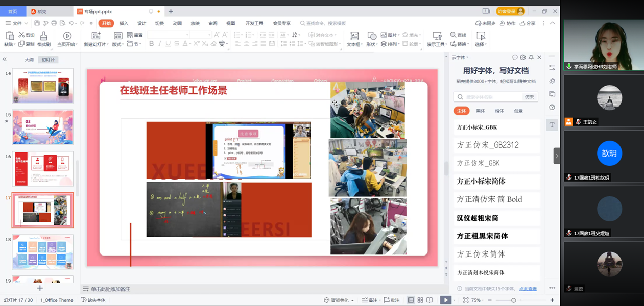Toggle bold formatting button
644x306 pixels.
[x=151, y=44]
